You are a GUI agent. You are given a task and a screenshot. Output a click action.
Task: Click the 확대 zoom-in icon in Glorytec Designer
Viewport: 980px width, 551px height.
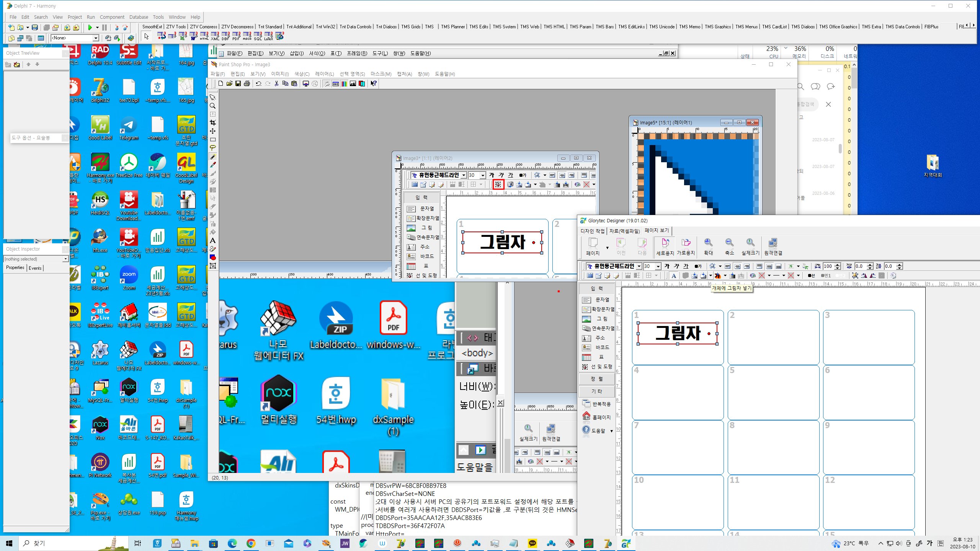click(x=708, y=246)
